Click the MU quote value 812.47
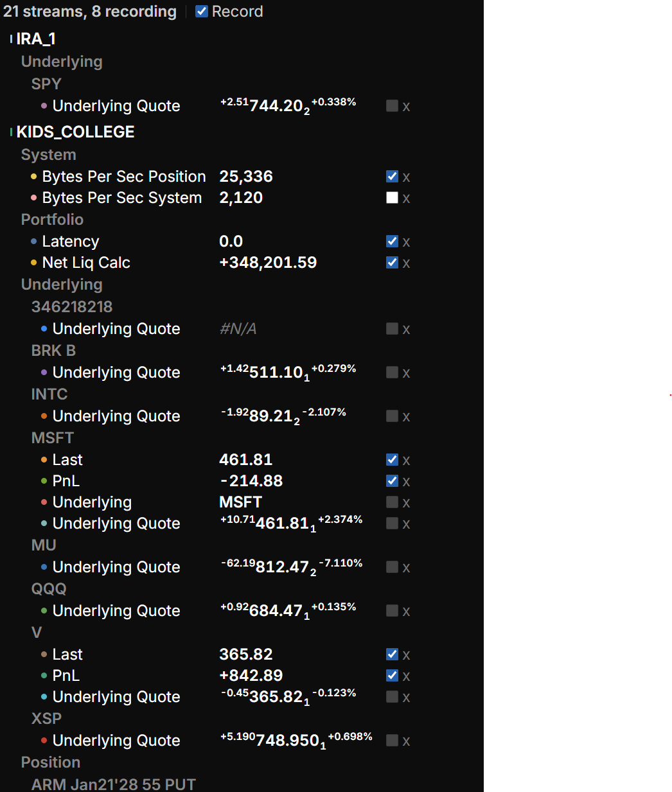The image size is (672, 792). (283, 567)
